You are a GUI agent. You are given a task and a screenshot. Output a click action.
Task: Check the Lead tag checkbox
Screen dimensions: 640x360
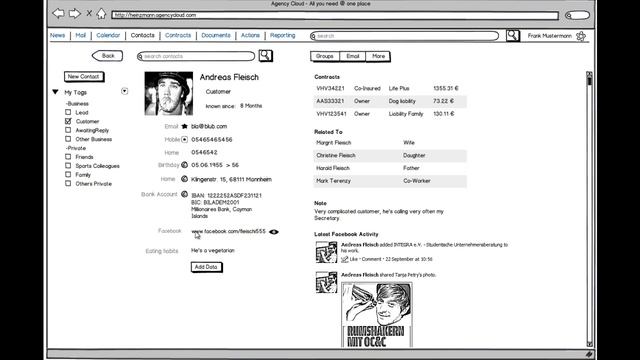68,112
